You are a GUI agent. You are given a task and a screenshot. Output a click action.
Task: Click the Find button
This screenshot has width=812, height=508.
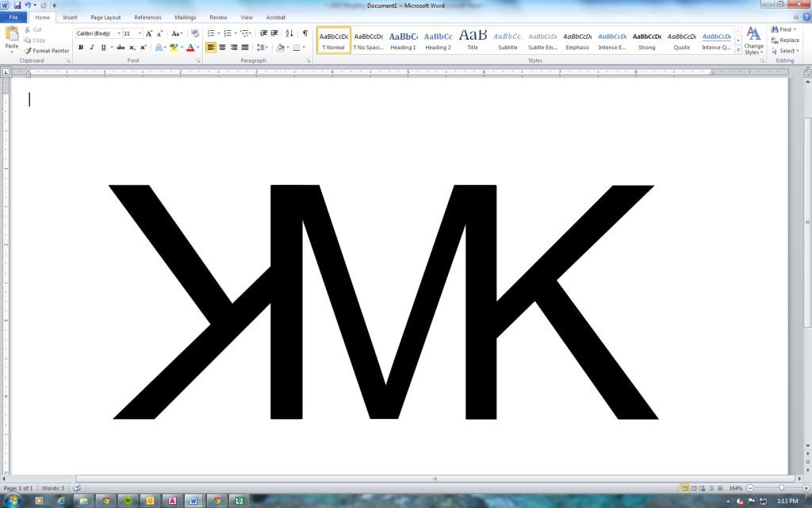pyautogui.click(x=783, y=29)
